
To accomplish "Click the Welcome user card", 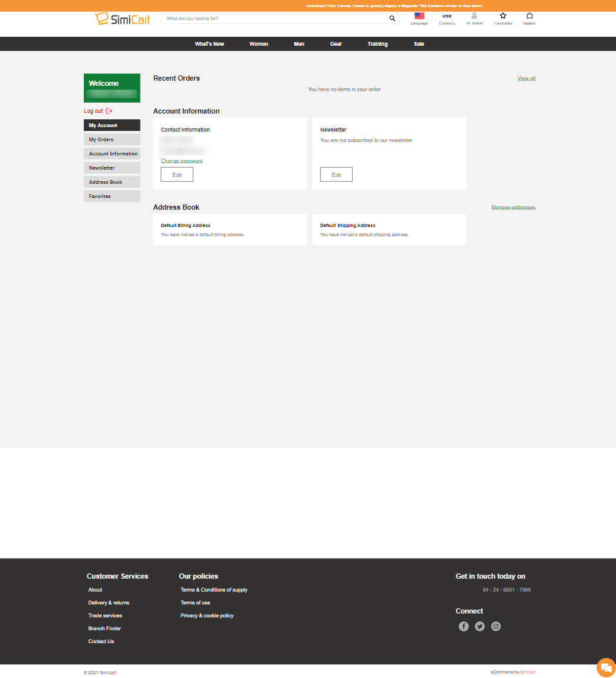I will [x=112, y=88].
